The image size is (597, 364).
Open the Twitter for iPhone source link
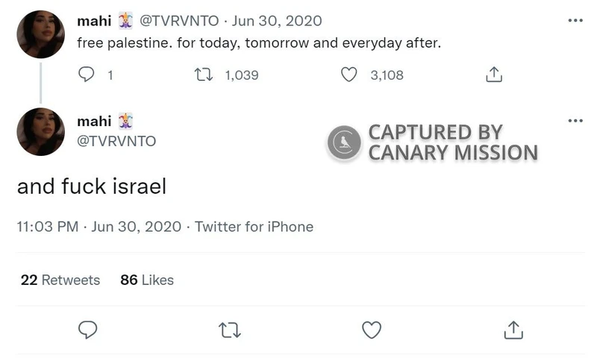coord(254,227)
